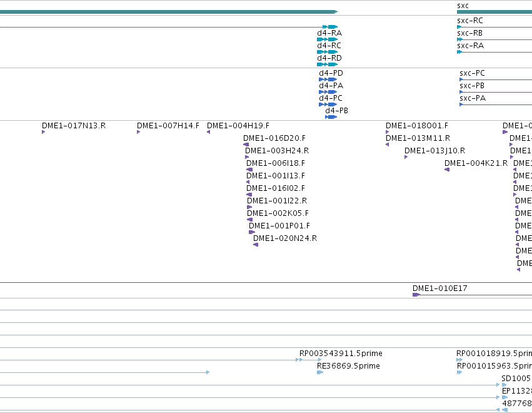Pick the d4-PC protein label
This screenshot has height=413, width=532.
331,98
